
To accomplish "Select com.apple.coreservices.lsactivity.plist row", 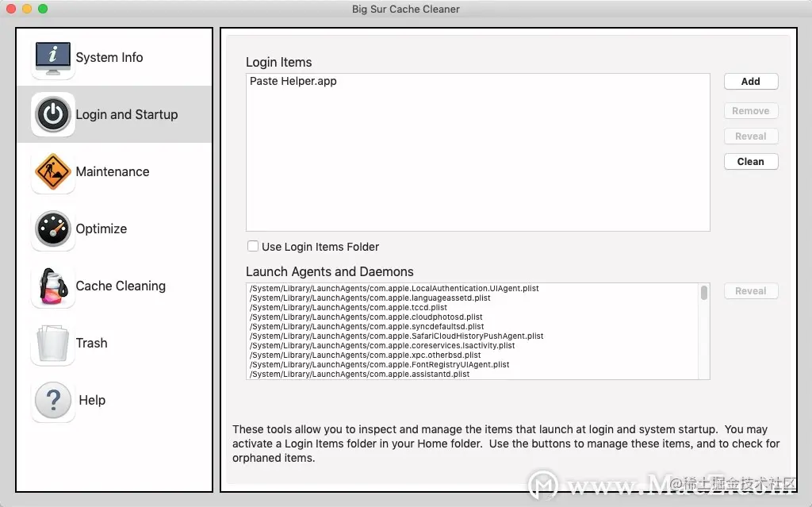I will 473,345.
